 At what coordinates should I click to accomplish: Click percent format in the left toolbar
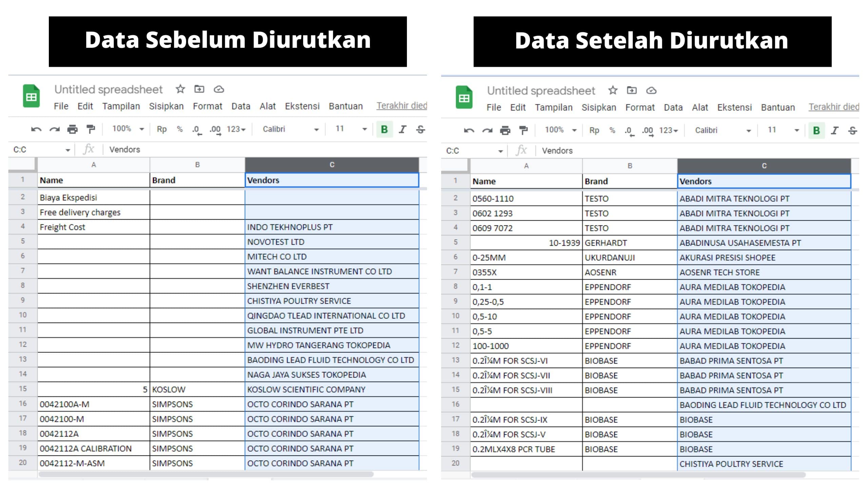[x=180, y=129]
